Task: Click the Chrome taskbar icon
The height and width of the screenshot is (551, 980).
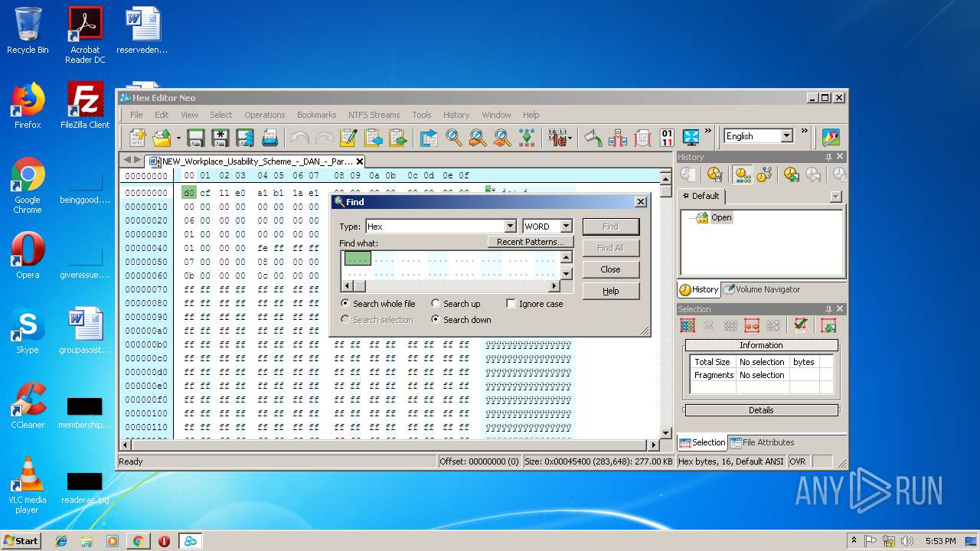Action: click(138, 541)
